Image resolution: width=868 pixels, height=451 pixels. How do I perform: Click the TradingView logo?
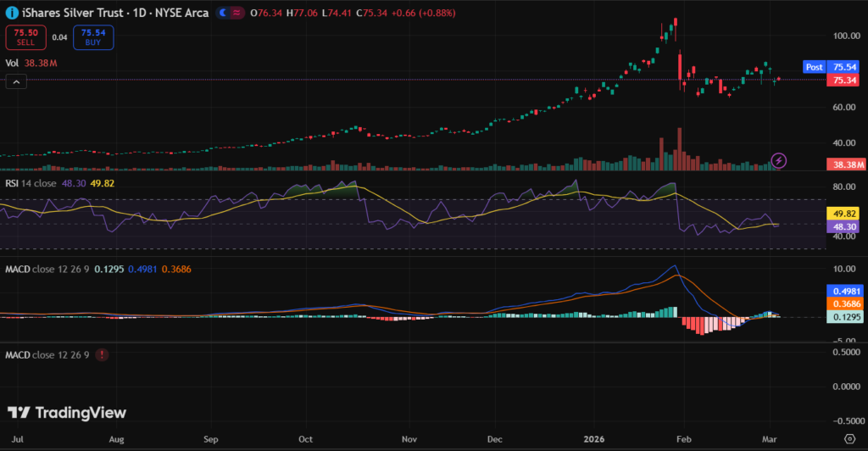(x=67, y=413)
